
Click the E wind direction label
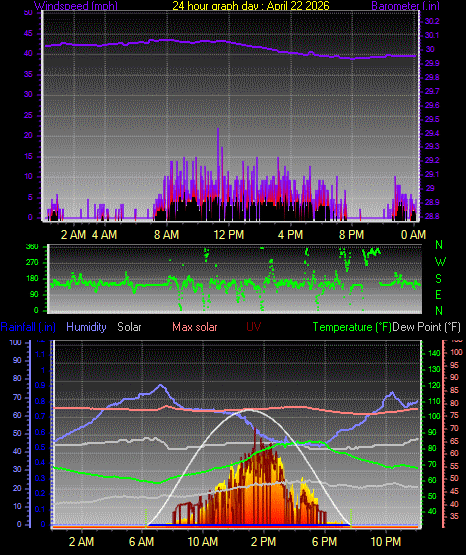[438, 294]
